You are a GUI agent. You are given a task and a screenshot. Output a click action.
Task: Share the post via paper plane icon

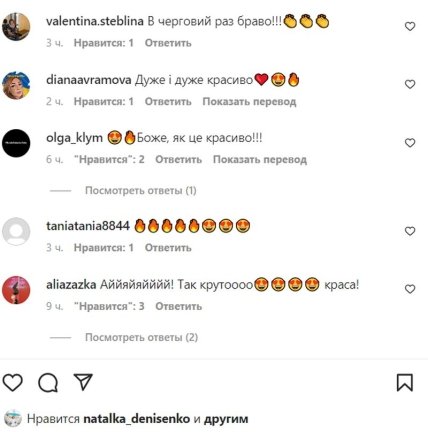coord(83,382)
